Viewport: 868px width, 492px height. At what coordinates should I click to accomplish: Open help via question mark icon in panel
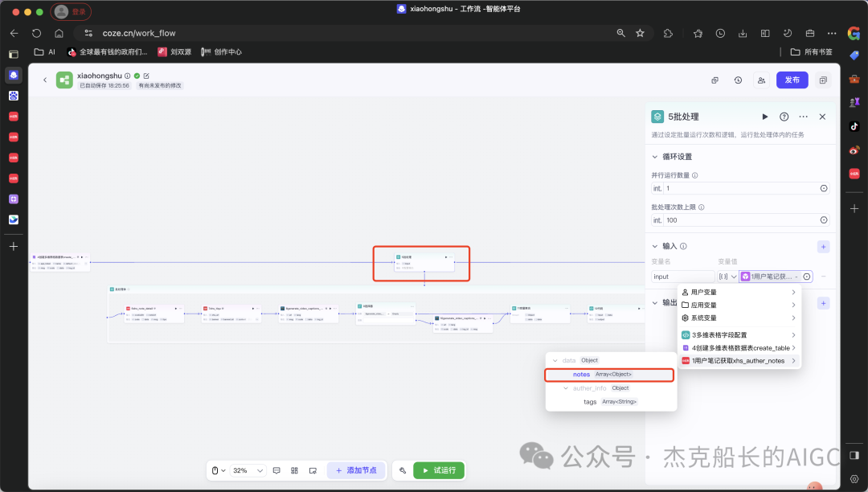(x=784, y=117)
